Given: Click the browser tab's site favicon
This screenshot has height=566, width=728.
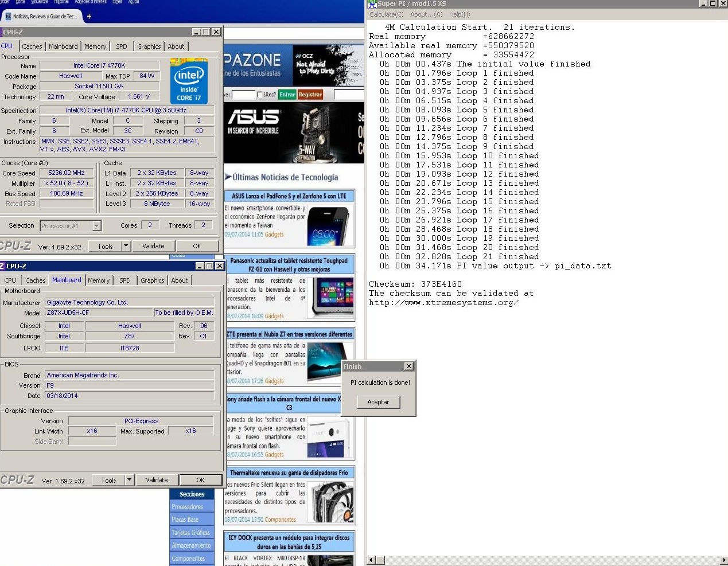Looking at the screenshot, I should click(x=8, y=16).
